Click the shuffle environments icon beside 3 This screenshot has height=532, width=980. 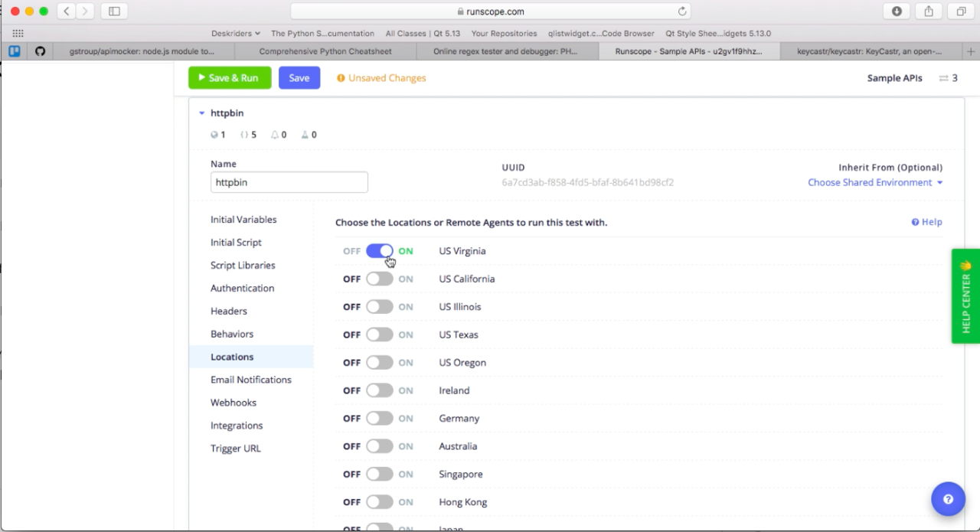pos(943,78)
